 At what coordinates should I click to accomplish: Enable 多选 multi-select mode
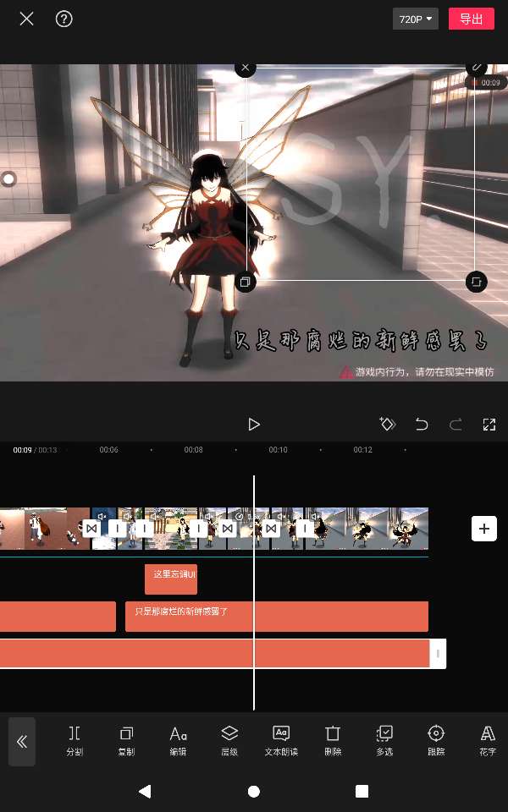(x=384, y=740)
